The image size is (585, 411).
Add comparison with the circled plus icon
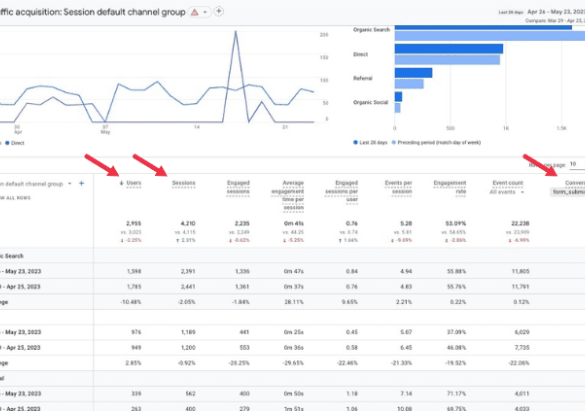pyautogui.click(x=219, y=12)
